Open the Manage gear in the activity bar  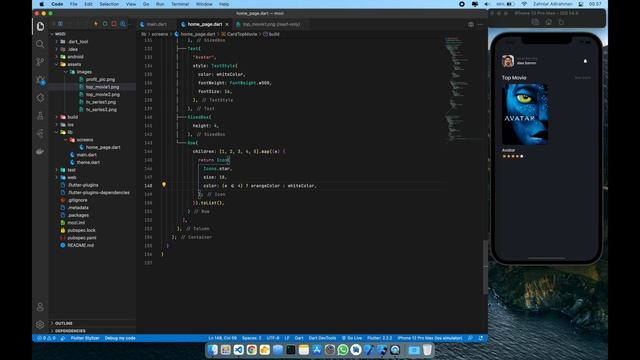[x=40, y=325]
